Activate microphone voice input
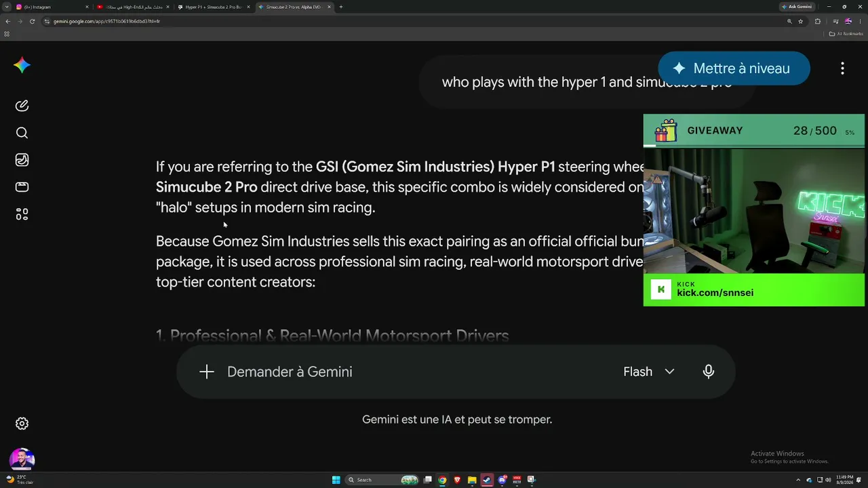This screenshot has width=868, height=488. click(x=709, y=371)
